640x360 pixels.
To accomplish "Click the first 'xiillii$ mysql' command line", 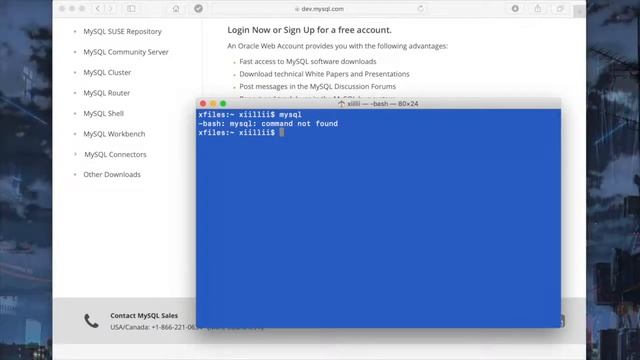I will [250, 115].
